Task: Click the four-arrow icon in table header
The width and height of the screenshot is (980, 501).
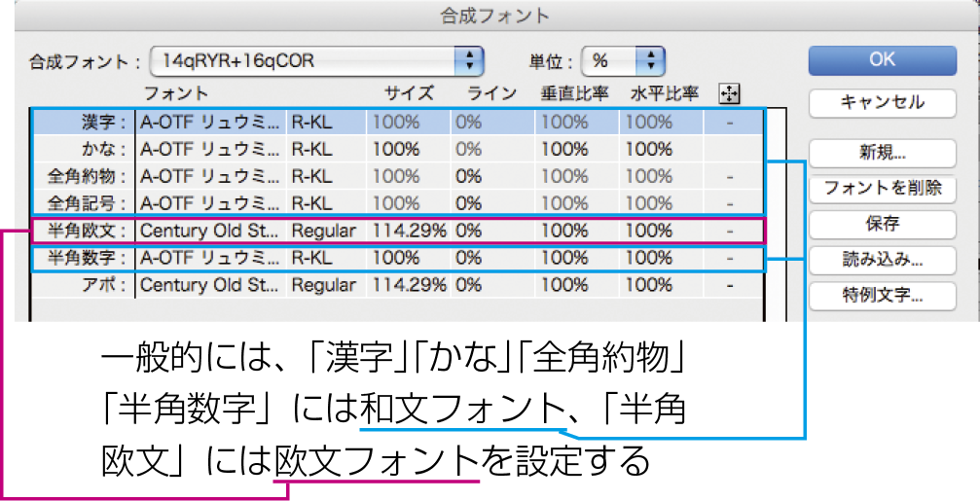Action: click(x=728, y=93)
